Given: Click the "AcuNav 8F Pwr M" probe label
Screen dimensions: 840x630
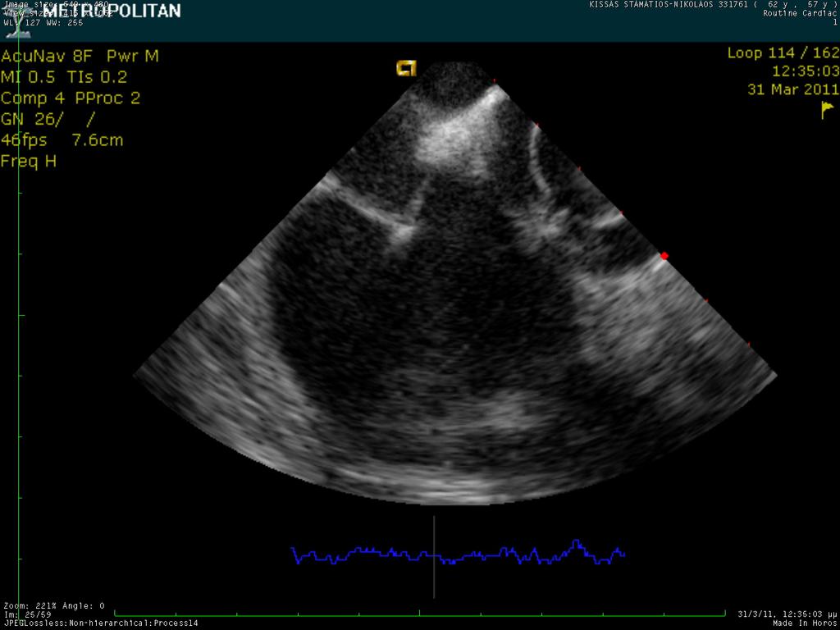Looking at the screenshot, I should pyautogui.click(x=80, y=57).
